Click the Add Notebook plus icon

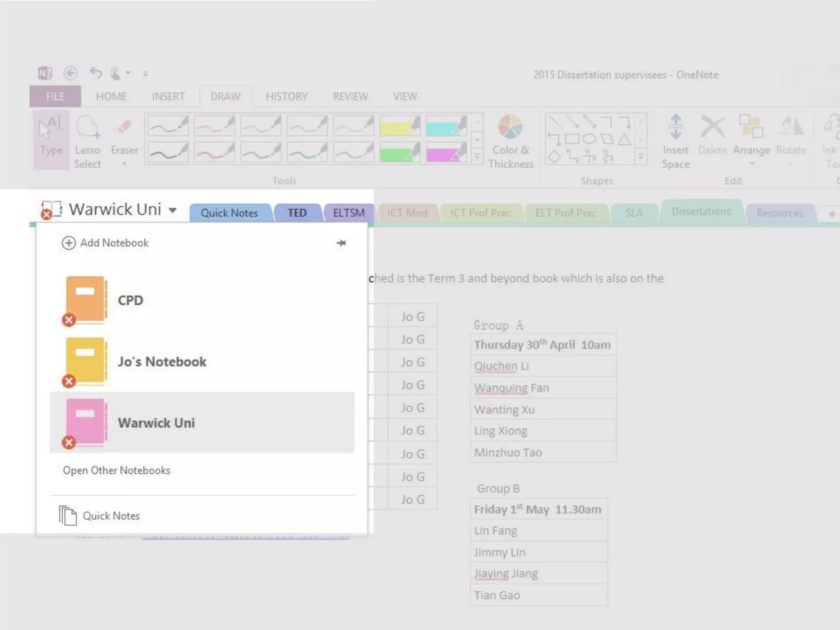[x=68, y=243]
